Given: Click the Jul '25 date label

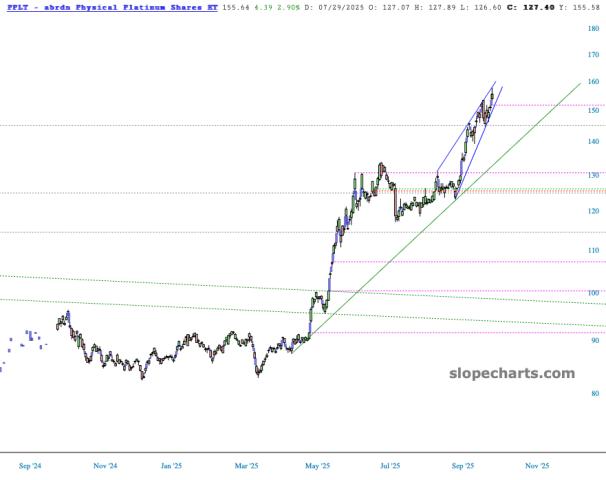Looking at the screenshot, I should coord(390,466).
